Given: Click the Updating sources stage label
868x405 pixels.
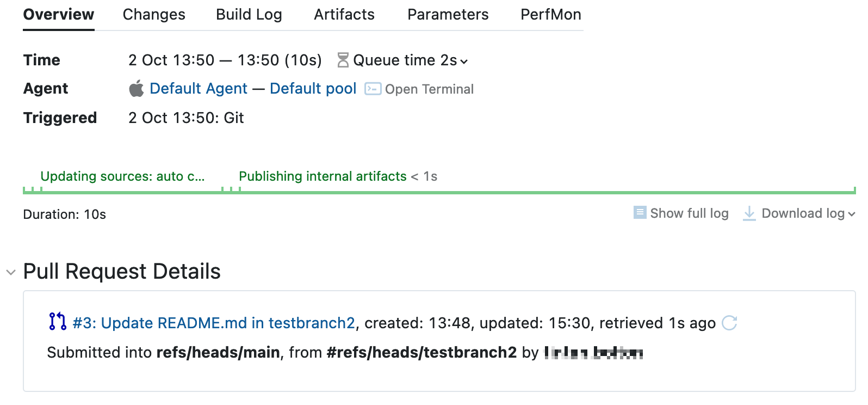Looking at the screenshot, I should point(122,176).
